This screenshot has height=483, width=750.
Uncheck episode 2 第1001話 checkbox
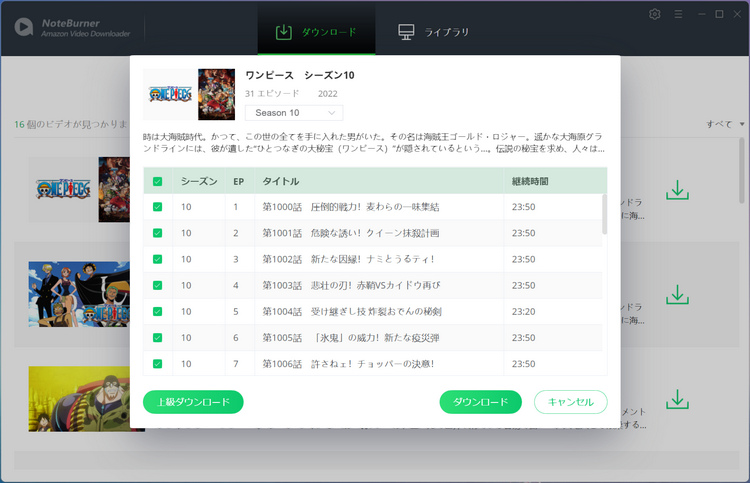157,233
